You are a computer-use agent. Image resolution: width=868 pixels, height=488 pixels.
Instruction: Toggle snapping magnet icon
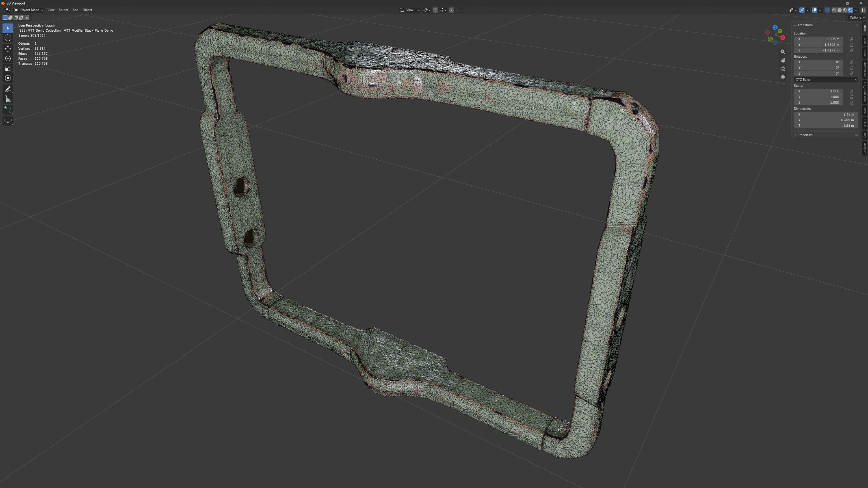[x=435, y=10]
